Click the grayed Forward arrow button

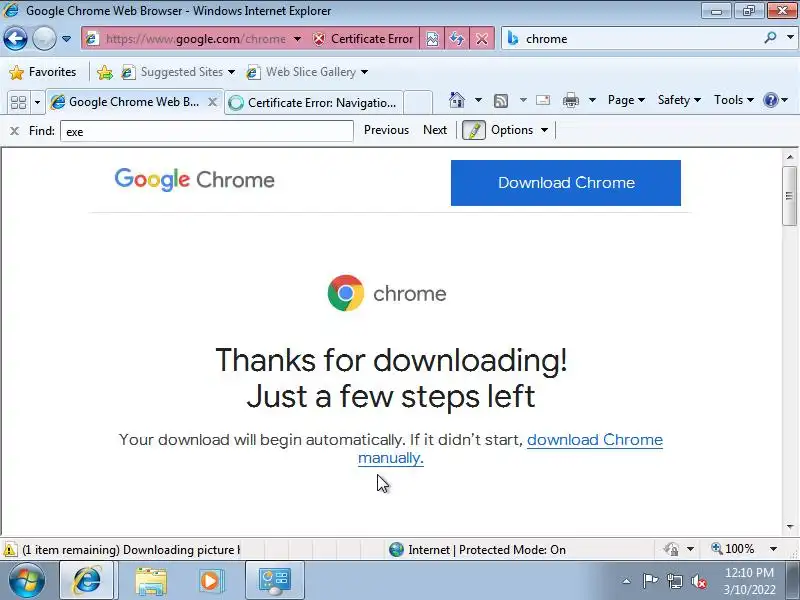tap(44, 38)
